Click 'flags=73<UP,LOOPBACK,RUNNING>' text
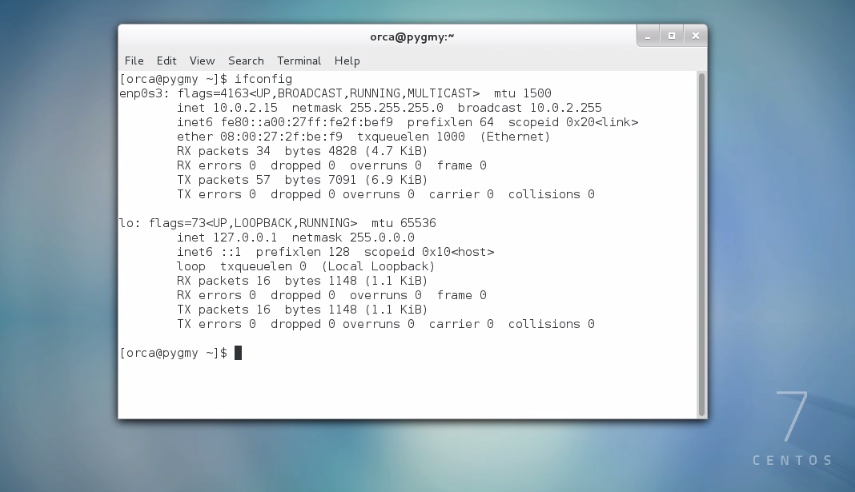Image resolution: width=855 pixels, height=492 pixels. (253, 223)
